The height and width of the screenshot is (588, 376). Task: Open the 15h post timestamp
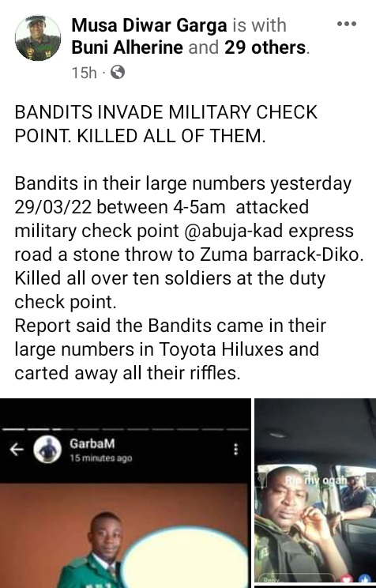click(x=84, y=73)
